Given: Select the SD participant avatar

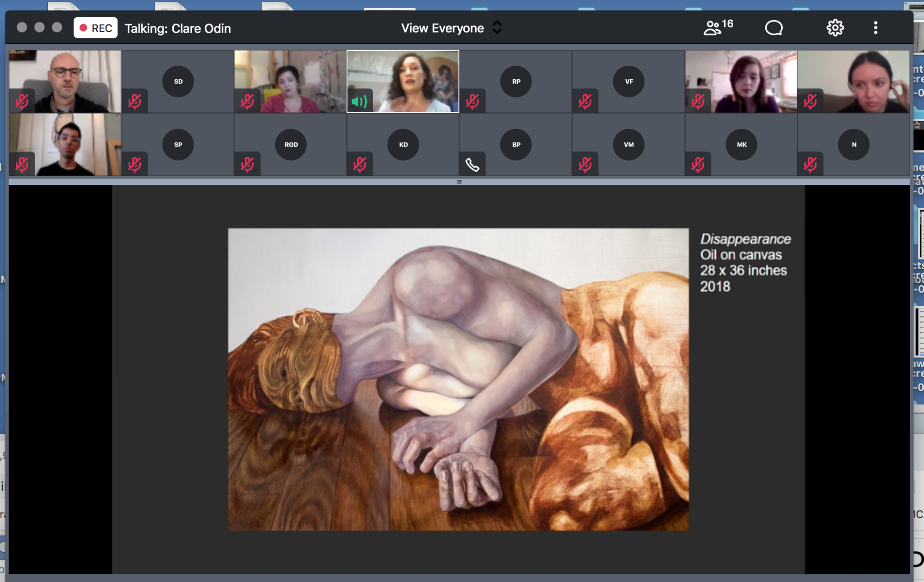Looking at the screenshot, I should tap(178, 82).
